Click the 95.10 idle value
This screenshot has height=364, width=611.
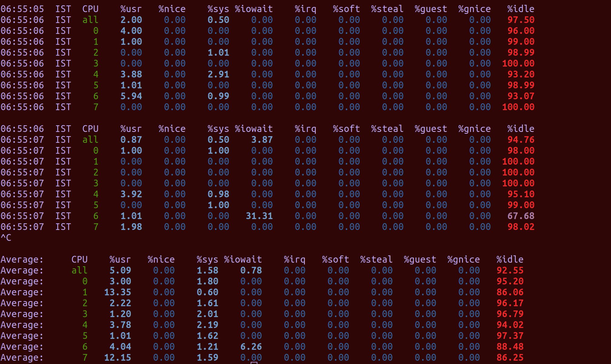pyautogui.click(x=521, y=194)
